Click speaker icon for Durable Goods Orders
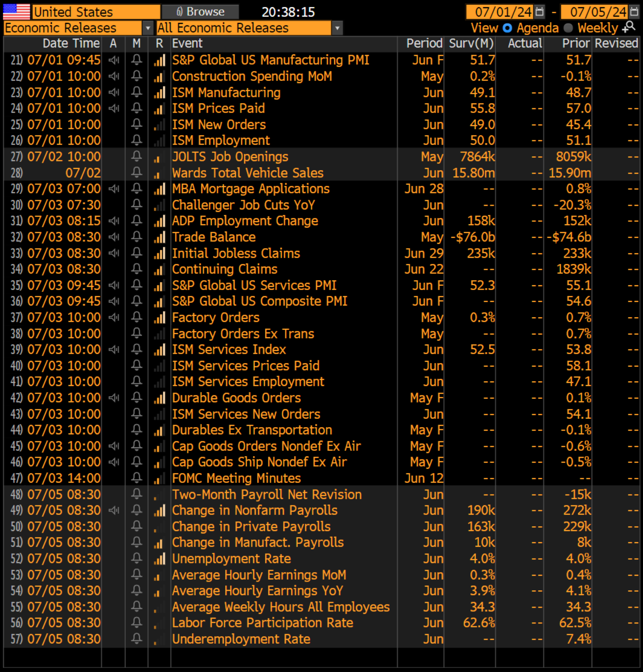Screen dimensions: 643x672 [114, 398]
